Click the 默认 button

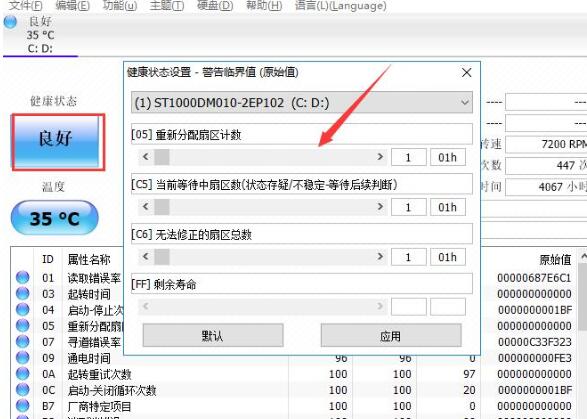pos(213,335)
